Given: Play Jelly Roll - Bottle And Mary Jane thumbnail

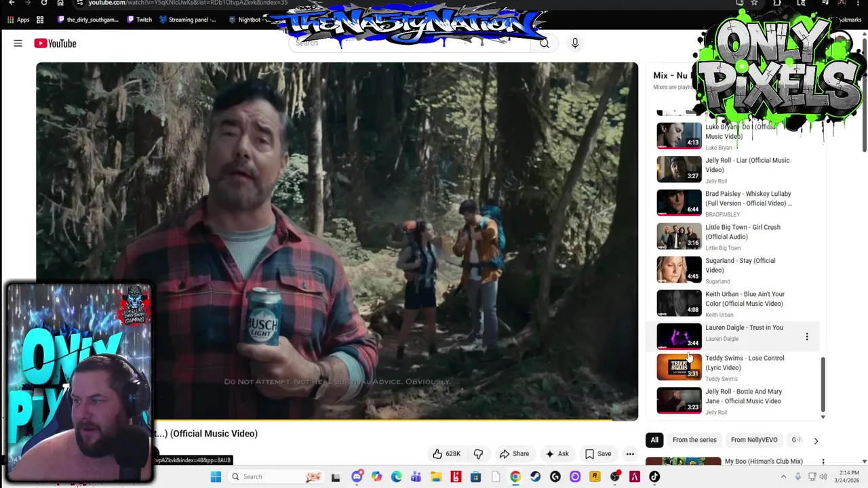Looking at the screenshot, I should coord(679,401).
